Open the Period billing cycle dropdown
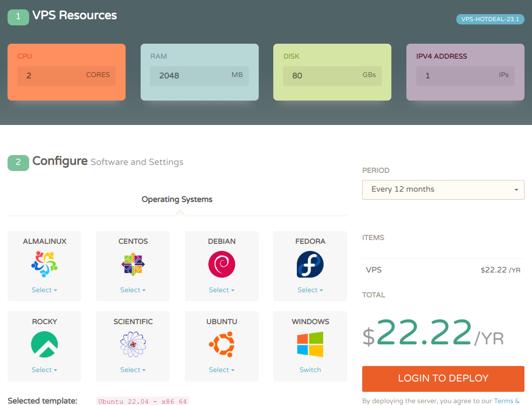Viewport: 532px width, 405px height. (443, 189)
